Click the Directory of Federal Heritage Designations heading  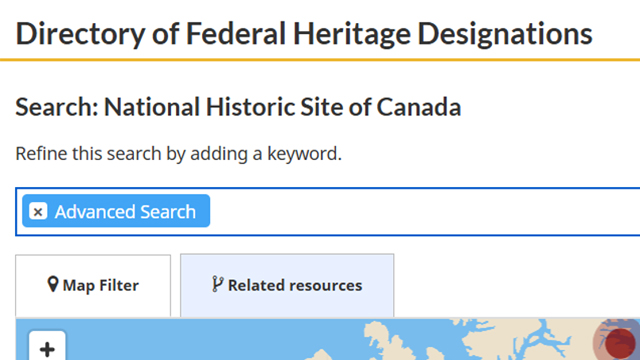tap(304, 33)
